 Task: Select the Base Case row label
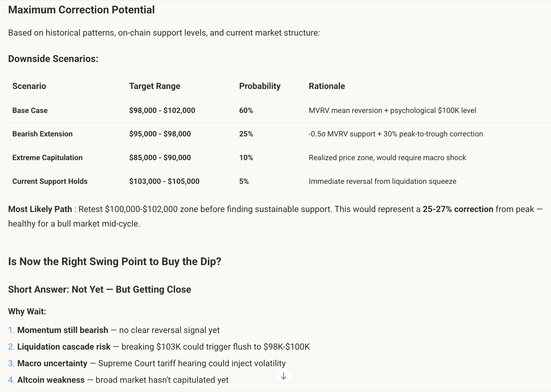click(30, 110)
